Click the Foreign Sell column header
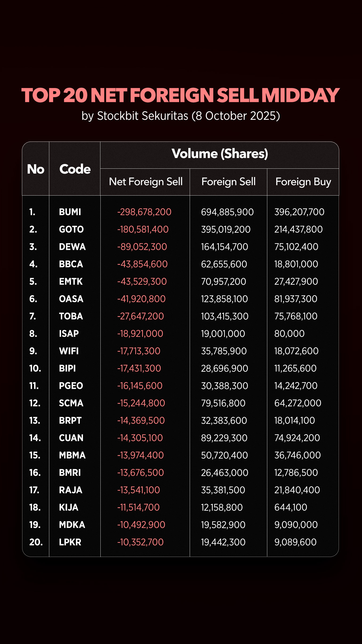The image size is (362, 644). pyautogui.click(x=228, y=181)
